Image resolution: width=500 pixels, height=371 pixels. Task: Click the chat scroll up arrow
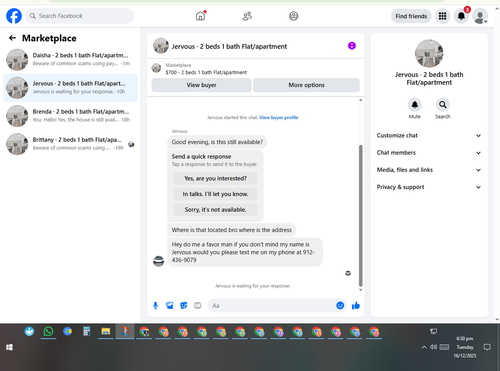click(x=360, y=100)
